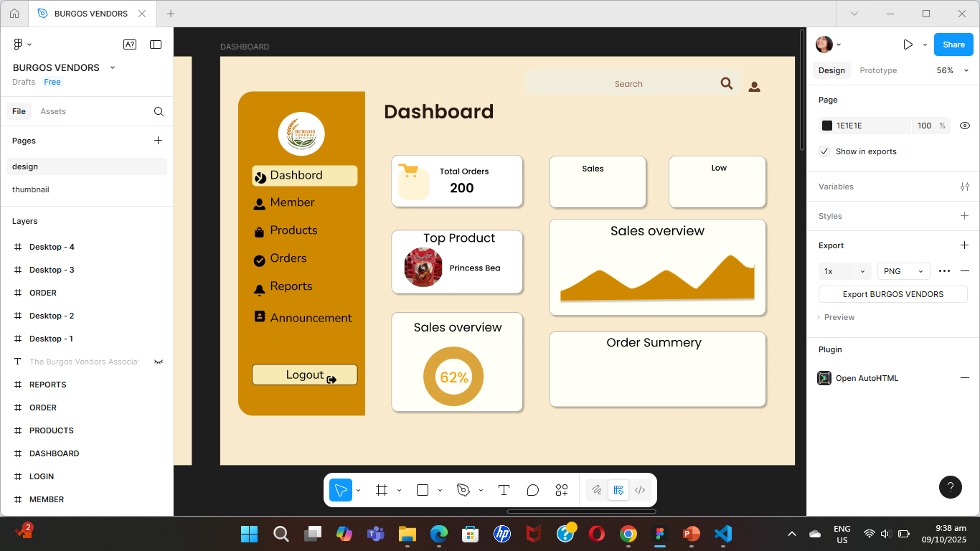Image resolution: width=980 pixels, height=551 pixels.
Task: Toggle page background color visibility eye
Action: pyautogui.click(x=965, y=126)
